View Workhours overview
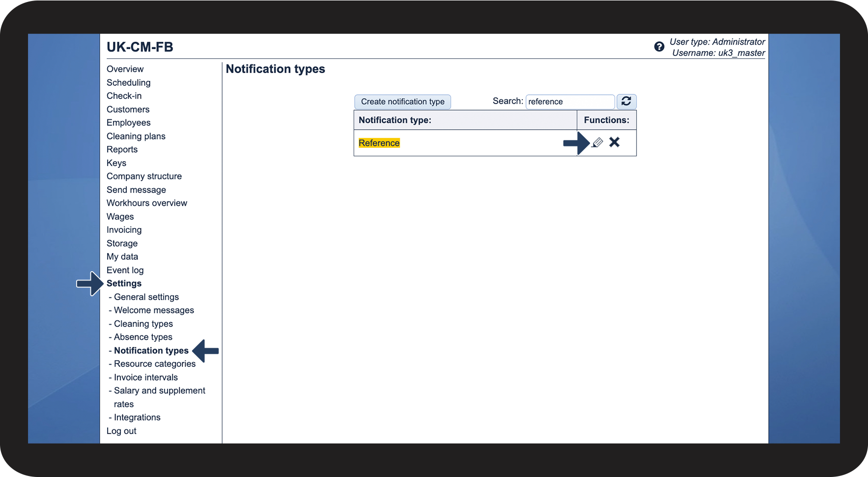 [x=147, y=203]
